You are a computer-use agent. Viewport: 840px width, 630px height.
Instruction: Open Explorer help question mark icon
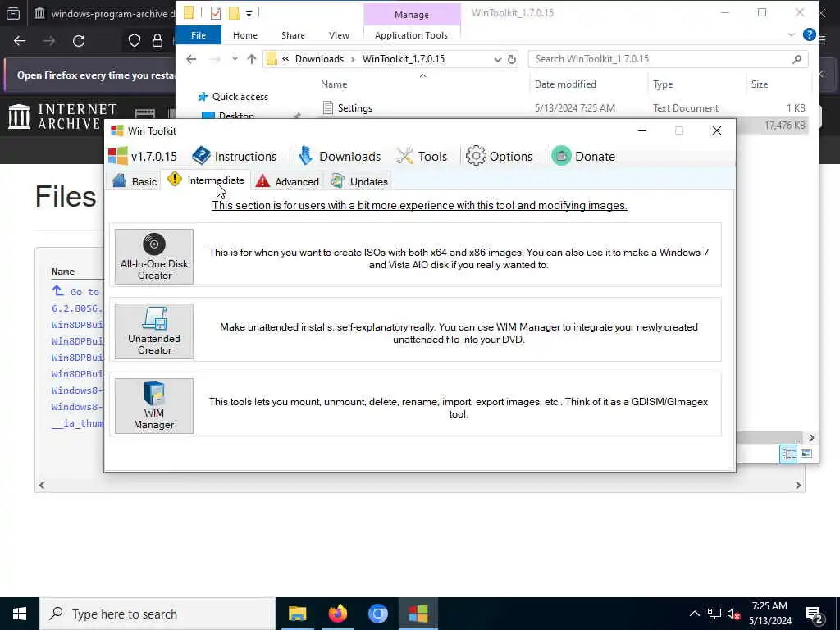pos(809,34)
